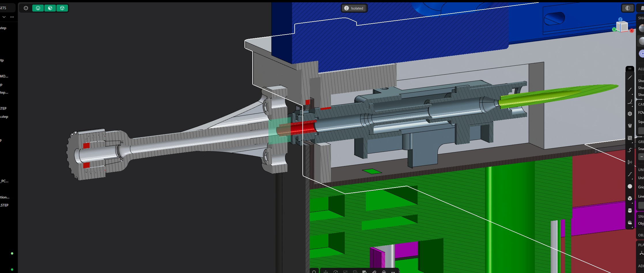Toggle the green filled-cube selection mode button
This screenshot has height=273, width=644.
(x=50, y=8)
